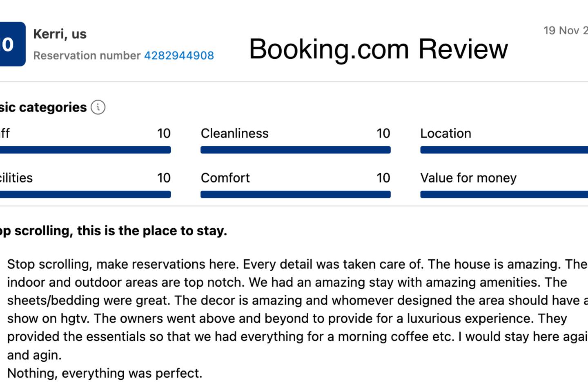Image resolution: width=588 pixels, height=392 pixels.
Task: Click the blue review score badge
Action: (12, 44)
